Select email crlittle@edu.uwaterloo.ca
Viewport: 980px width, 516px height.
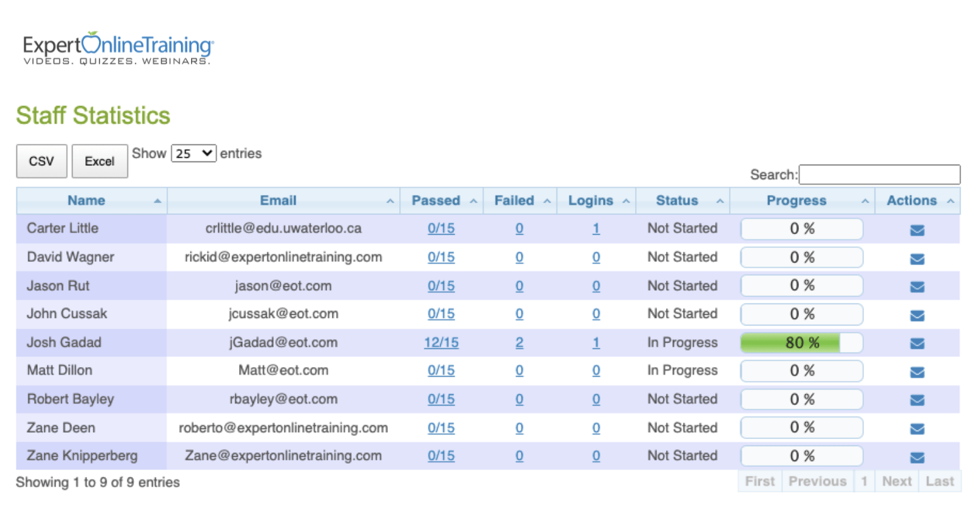[x=283, y=228]
